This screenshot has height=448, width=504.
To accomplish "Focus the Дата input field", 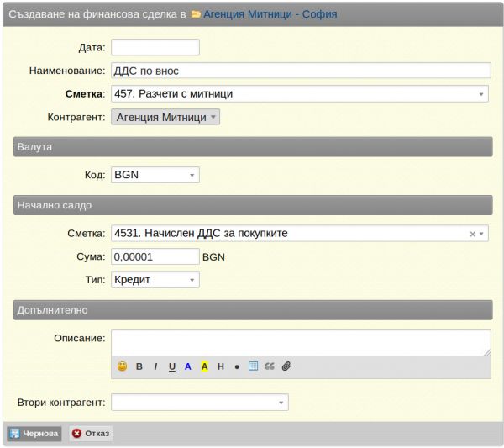I will click(155, 47).
